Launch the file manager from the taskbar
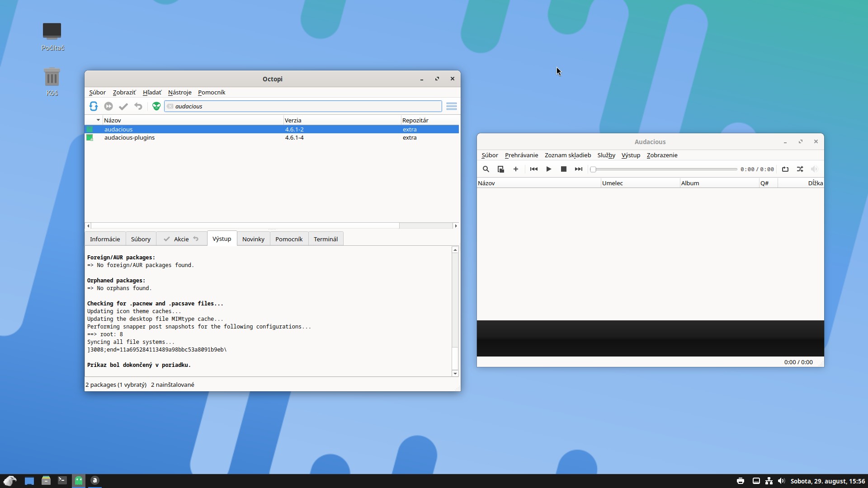 coord(46,481)
